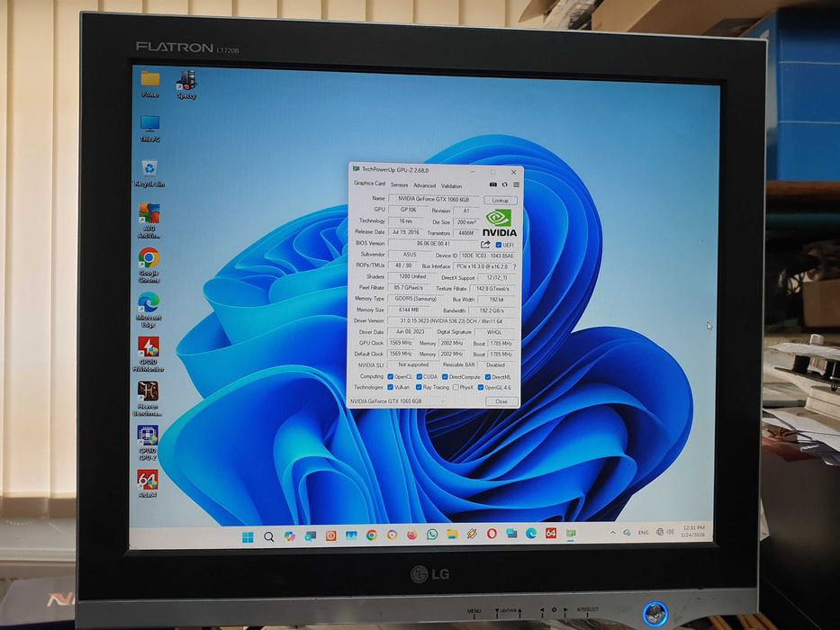Open Microsoft Edge desktop shortcut
Screen dimensions: 840x630
149,310
